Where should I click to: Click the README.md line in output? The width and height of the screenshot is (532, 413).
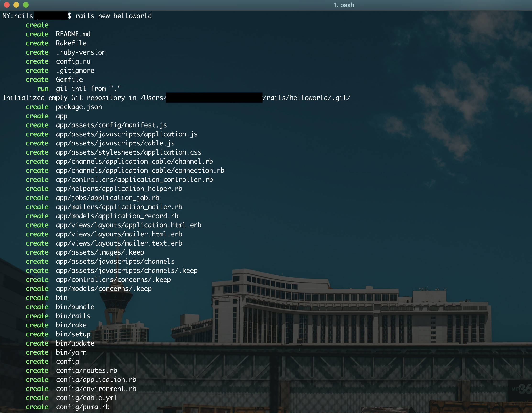(x=73, y=34)
